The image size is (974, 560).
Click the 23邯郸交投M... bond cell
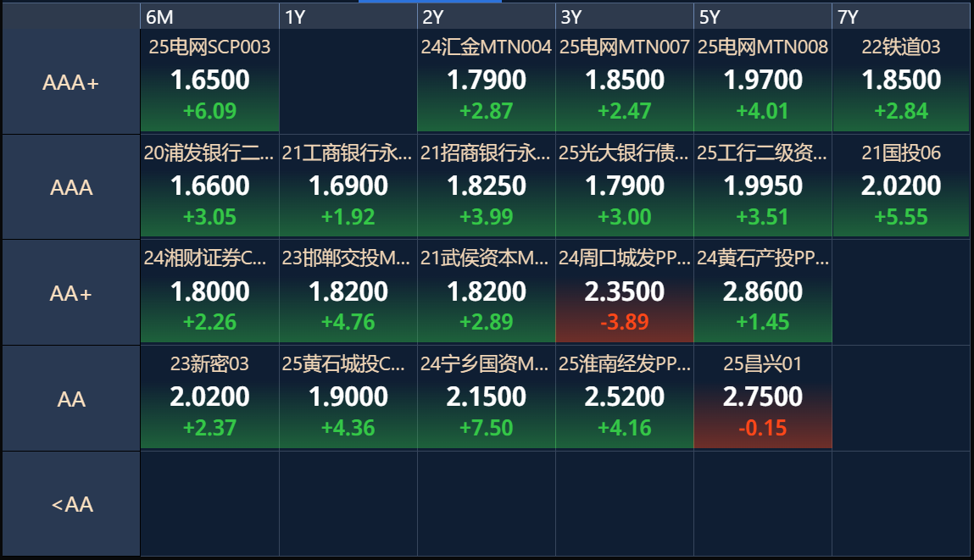coord(348,291)
